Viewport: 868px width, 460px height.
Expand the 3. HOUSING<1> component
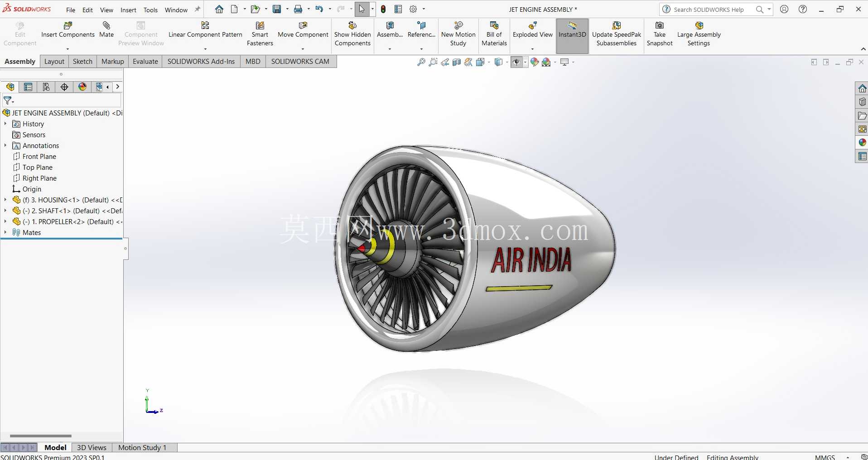click(x=5, y=200)
